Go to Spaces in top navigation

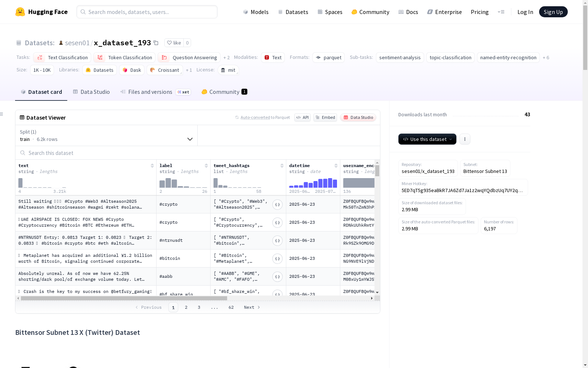(330, 12)
